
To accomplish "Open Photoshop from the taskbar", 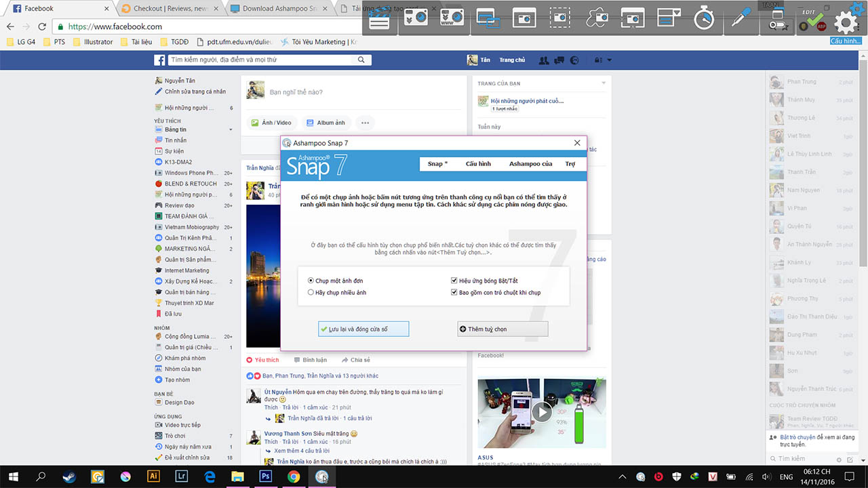I will point(265,476).
